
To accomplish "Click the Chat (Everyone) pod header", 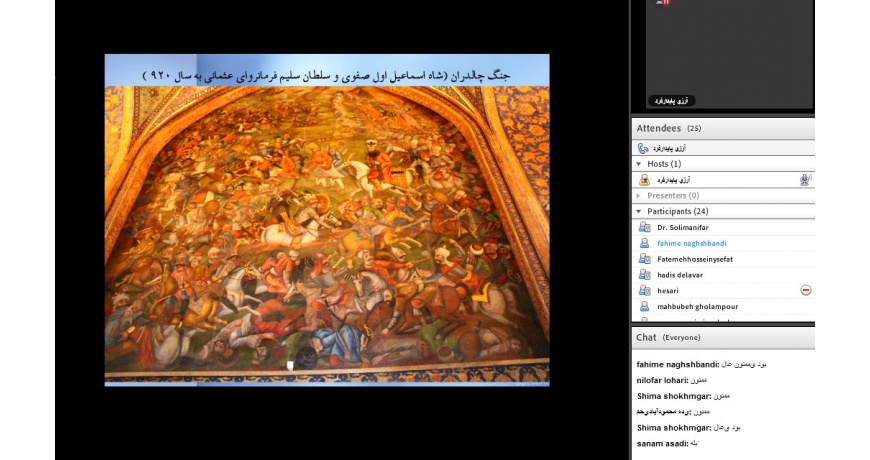I will pos(723,337).
